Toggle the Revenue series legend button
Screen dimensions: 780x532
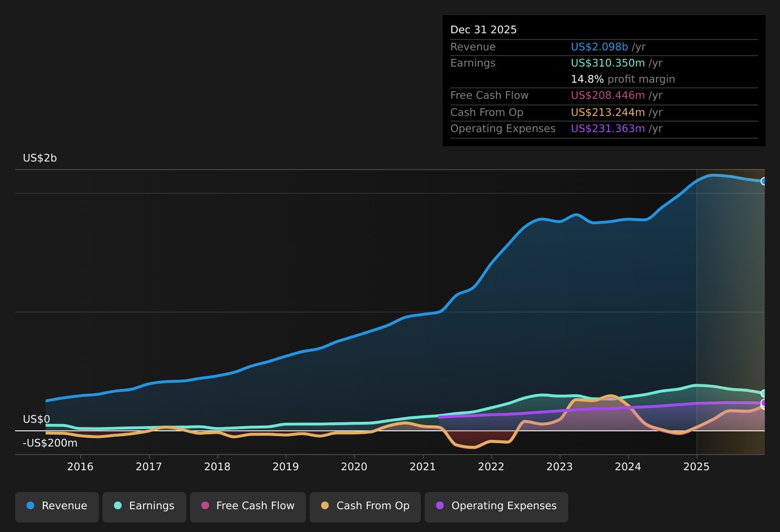pyautogui.click(x=57, y=507)
